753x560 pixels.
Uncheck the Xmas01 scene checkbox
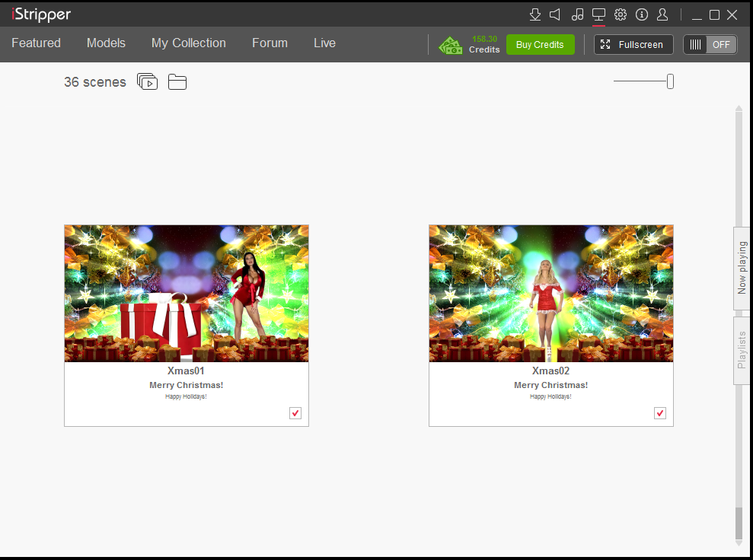tap(295, 413)
